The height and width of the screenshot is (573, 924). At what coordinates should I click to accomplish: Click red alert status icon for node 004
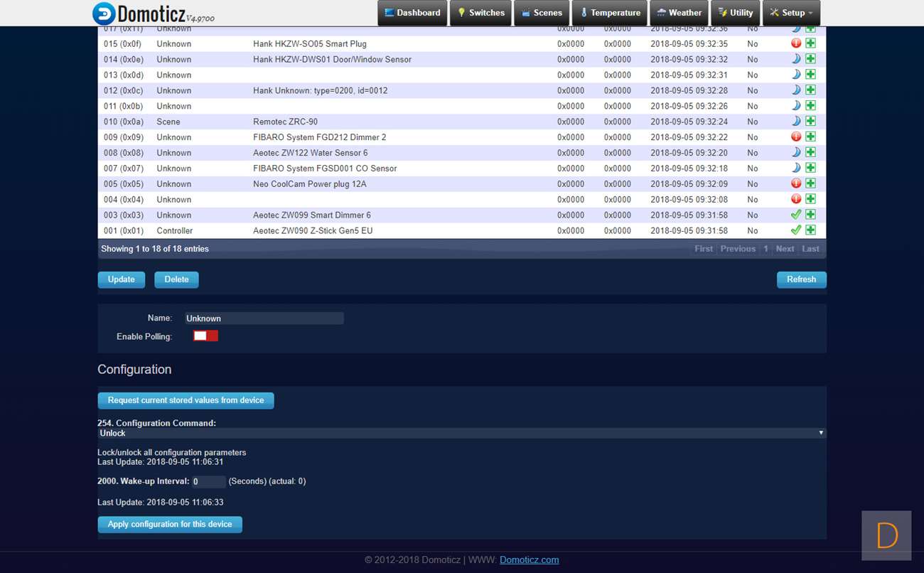click(x=796, y=199)
